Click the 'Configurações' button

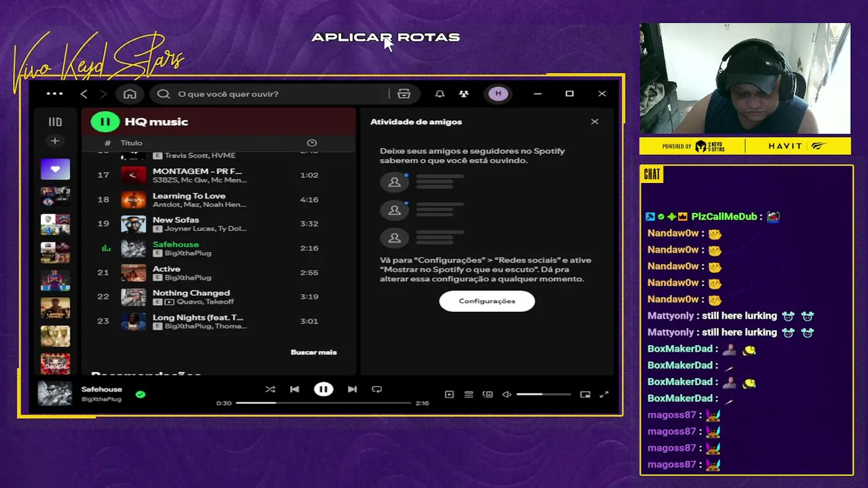(487, 301)
